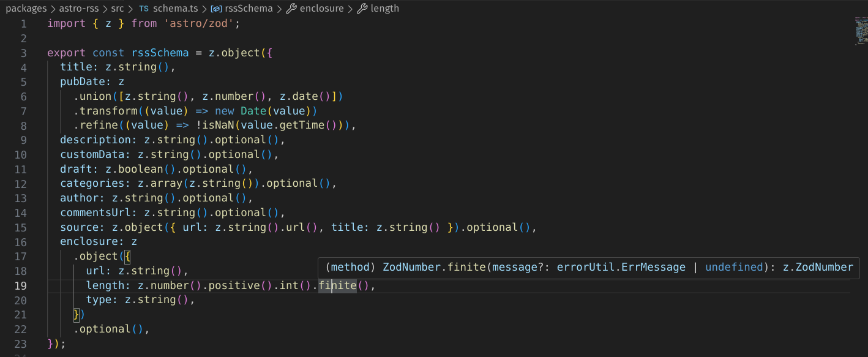Click the highlighted finite call on line 19
This screenshot has width=868, height=357.
[336, 285]
